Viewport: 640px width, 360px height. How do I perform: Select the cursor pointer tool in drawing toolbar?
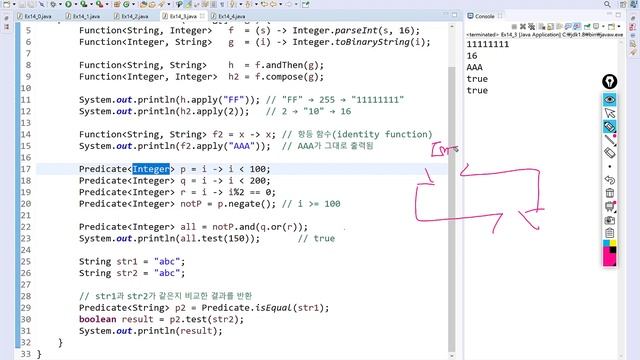coord(609,113)
